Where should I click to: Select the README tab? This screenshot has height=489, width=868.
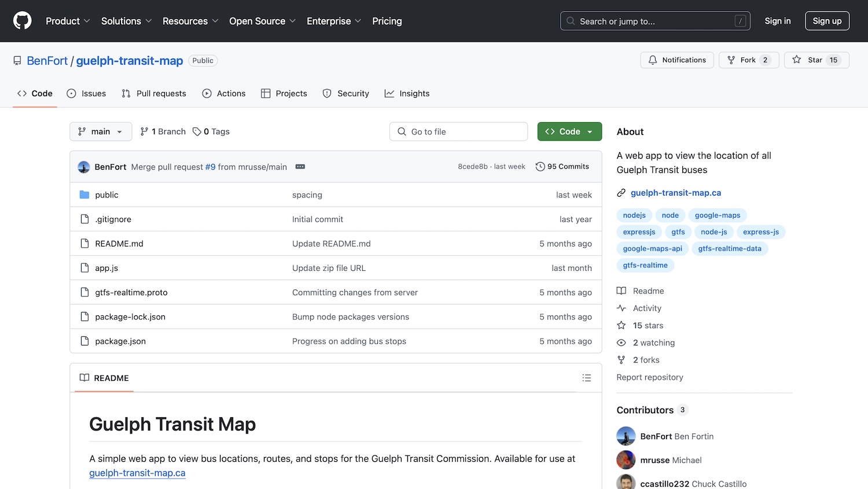104,378
